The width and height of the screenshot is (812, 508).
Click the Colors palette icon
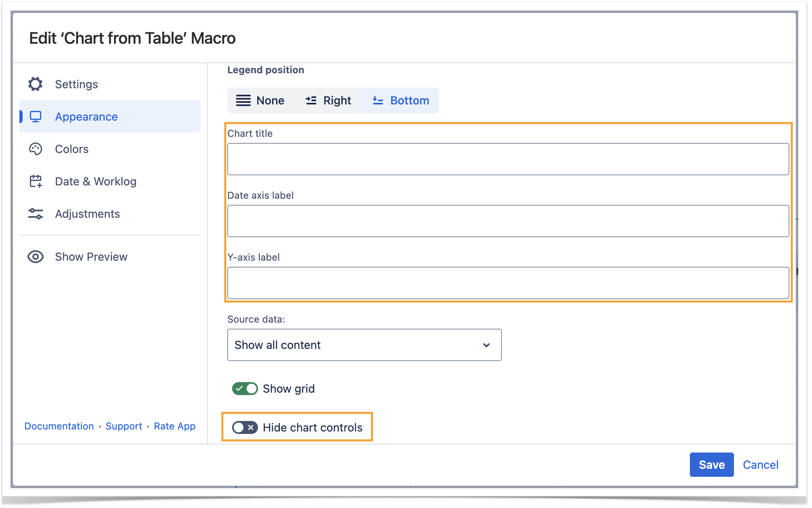coord(36,149)
